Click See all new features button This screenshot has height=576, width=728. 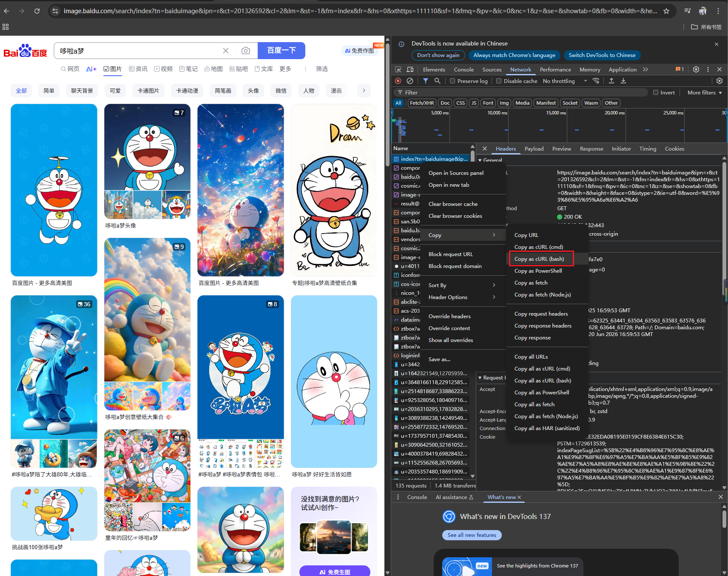pyautogui.click(x=472, y=535)
